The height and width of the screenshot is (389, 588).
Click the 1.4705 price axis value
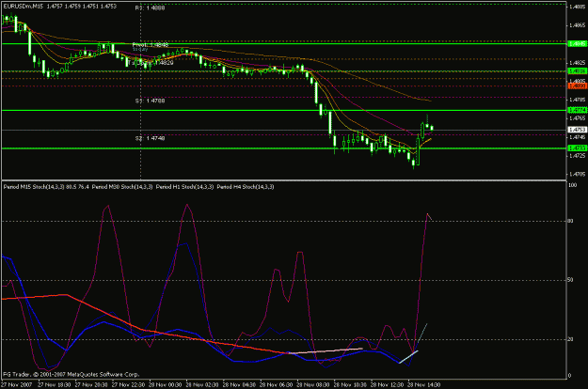click(577, 174)
